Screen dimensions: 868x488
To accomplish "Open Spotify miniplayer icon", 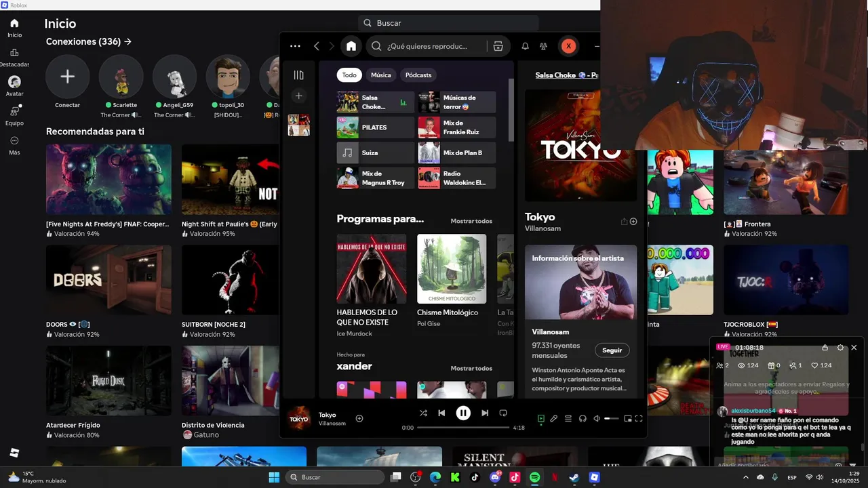I will [628, 419].
